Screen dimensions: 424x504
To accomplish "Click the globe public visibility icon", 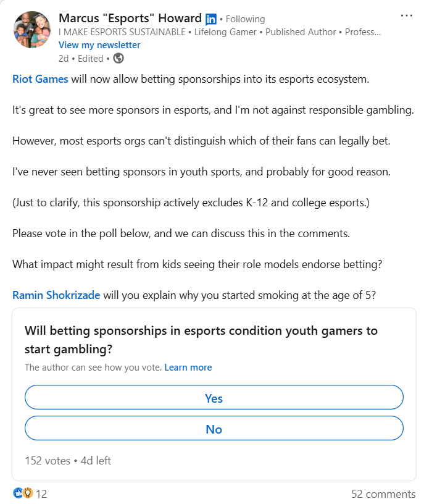I will coord(118,59).
